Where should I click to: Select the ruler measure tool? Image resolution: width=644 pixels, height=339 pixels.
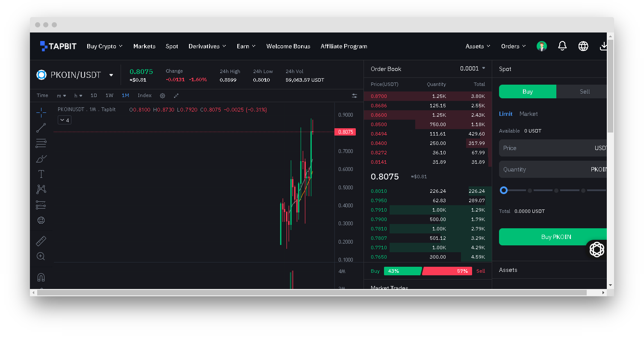click(41, 241)
